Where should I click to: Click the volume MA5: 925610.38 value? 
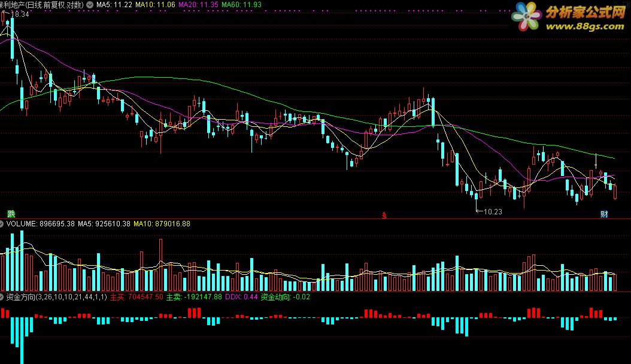pyautogui.click(x=104, y=224)
